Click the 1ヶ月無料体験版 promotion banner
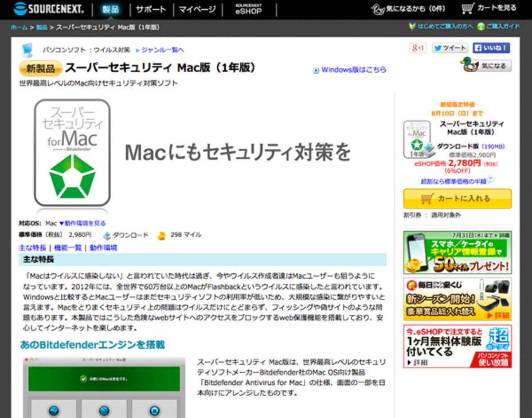The image size is (532, 418). point(457,346)
